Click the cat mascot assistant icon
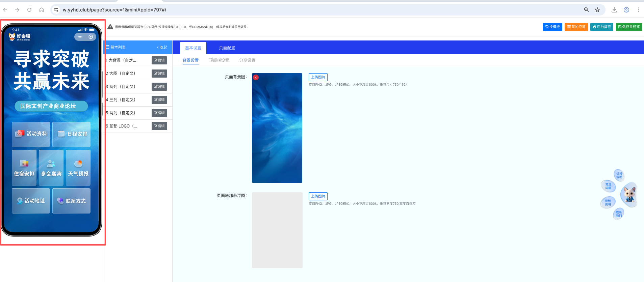The height and width of the screenshot is (282, 644). (629, 195)
